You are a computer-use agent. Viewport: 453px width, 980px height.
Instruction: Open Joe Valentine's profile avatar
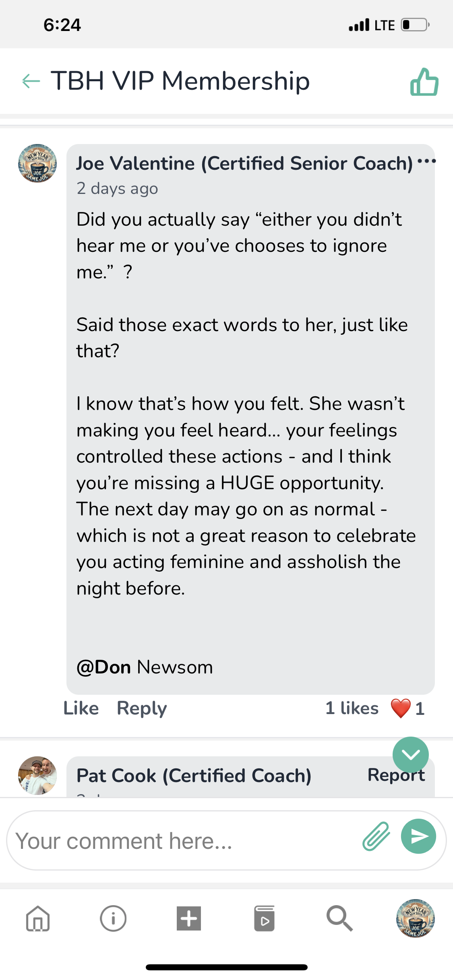(37, 163)
